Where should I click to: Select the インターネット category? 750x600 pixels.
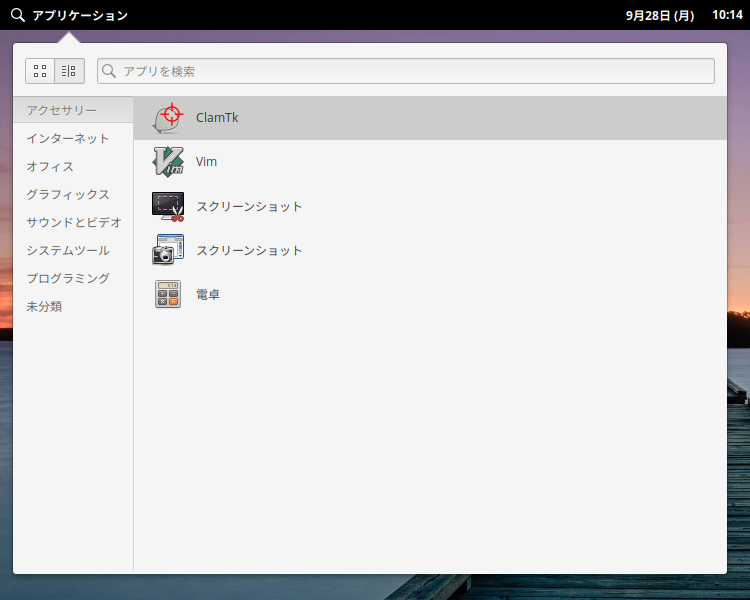point(73,138)
